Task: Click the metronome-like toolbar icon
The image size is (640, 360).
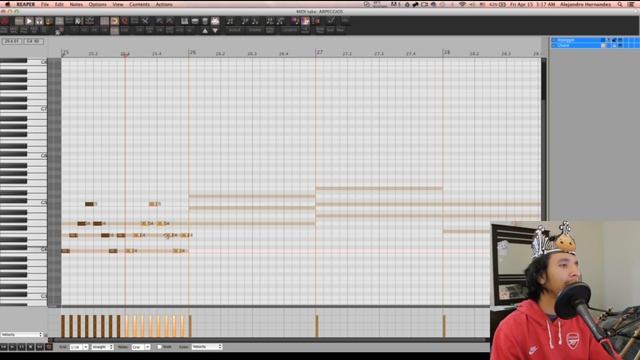Action: click(49, 21)
